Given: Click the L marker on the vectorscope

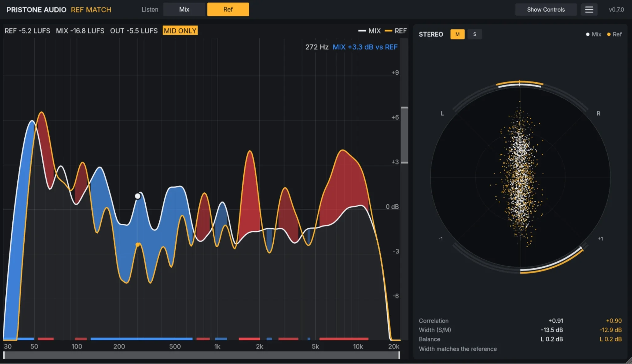Looking at the screenshot, I should (442, 113).
